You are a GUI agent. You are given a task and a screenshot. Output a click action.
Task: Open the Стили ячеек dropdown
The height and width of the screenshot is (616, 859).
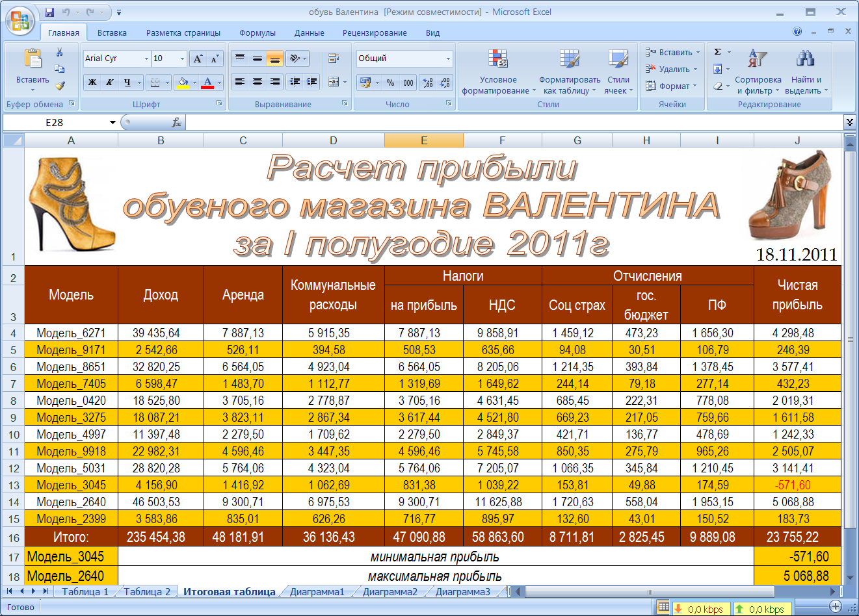tap(618, 72)
